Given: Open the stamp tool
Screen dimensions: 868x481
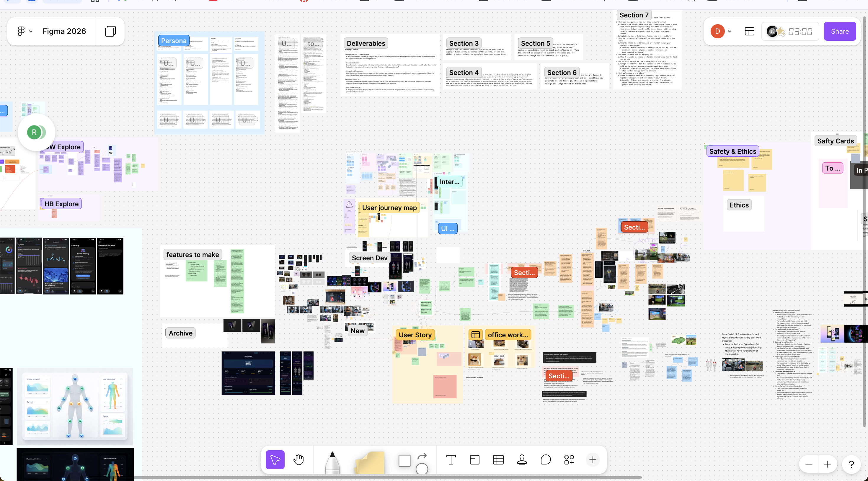Looking at the screenshot, I should [x=522, y=460].
